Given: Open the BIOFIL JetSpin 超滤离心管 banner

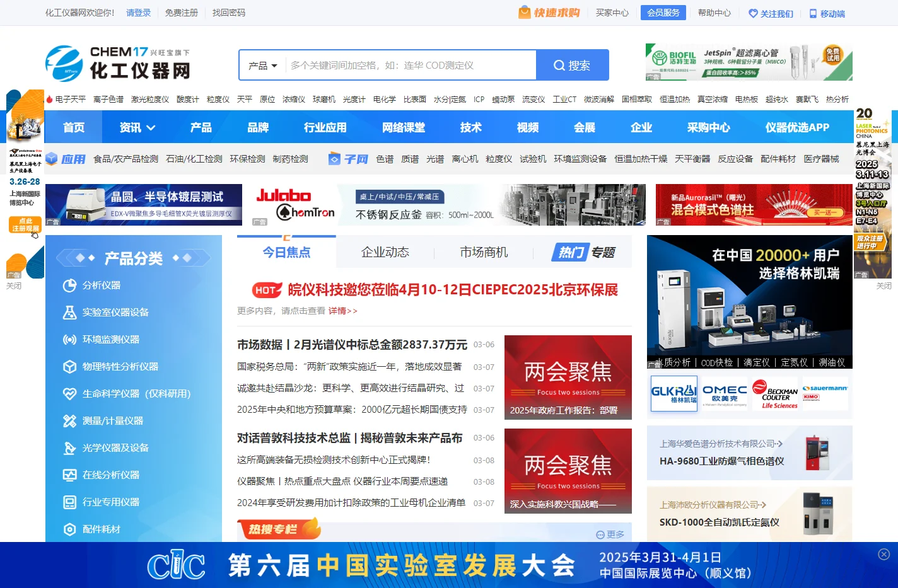Looking at the screenshot, I should click(x=749, y=62).
